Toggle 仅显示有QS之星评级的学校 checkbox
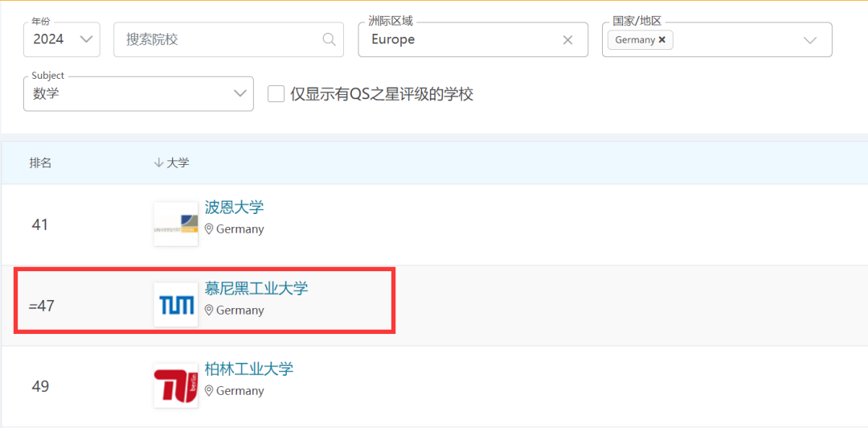 (x=276, y=93)
